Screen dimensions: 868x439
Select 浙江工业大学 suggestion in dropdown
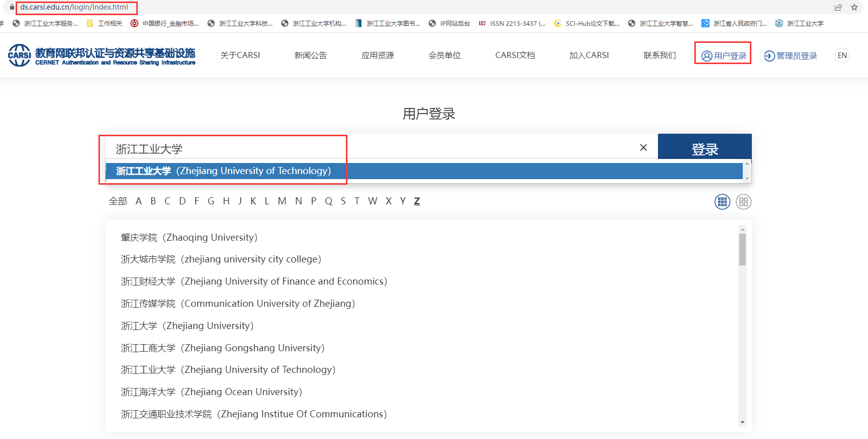click(223, 171)
